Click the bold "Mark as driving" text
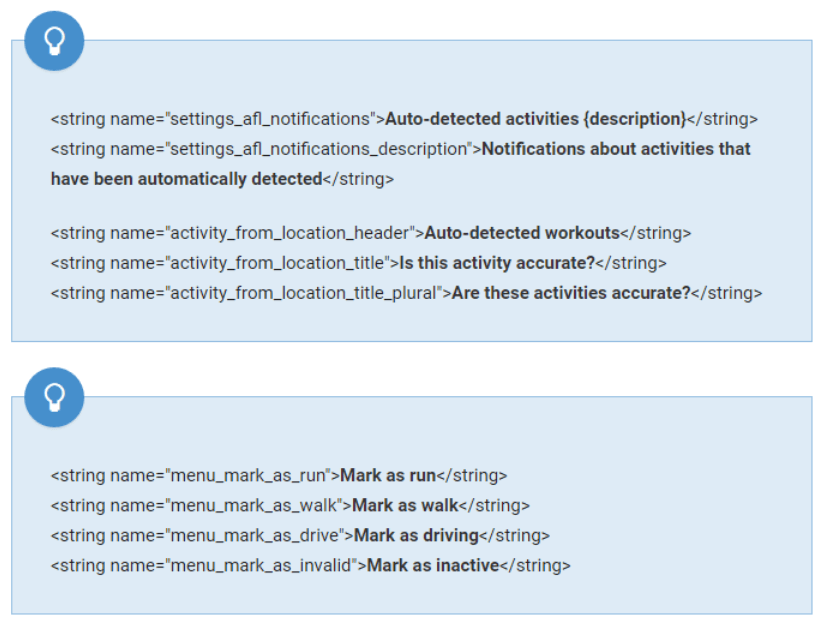 pyautogui.click(x=417, y=536)
